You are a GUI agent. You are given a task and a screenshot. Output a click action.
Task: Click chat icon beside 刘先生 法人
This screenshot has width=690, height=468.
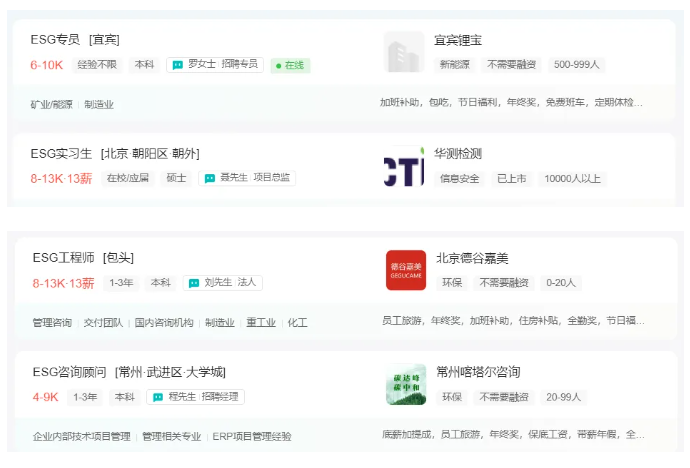[x=194, y=283]
